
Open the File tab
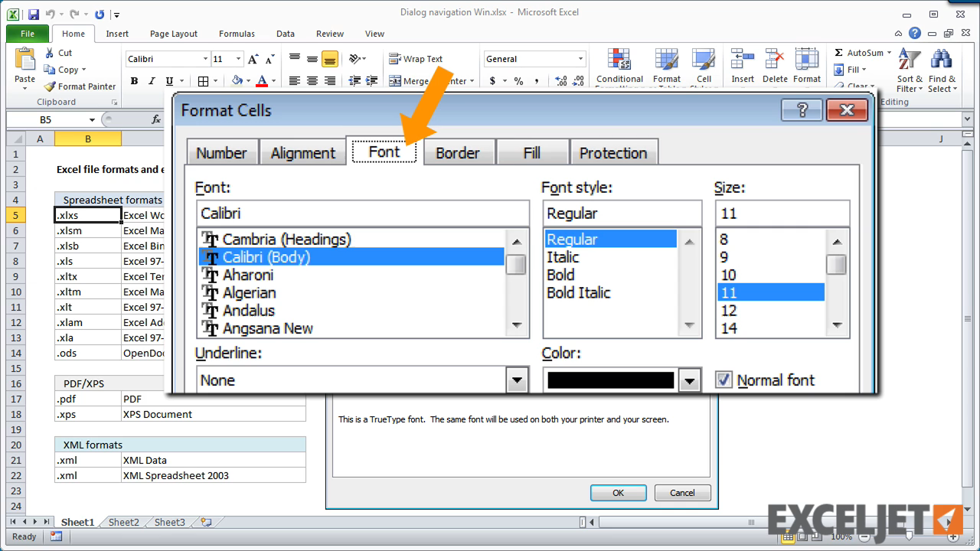(x=28, y=34)
